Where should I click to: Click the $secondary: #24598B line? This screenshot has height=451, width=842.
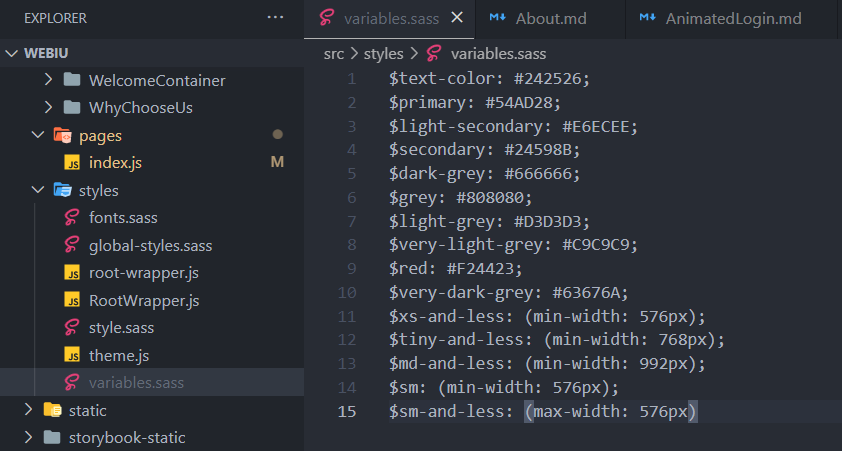point(484,150)
